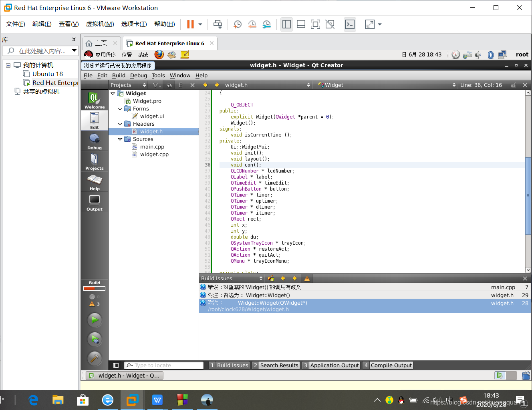
Task: Open main.cpp in the project tree
Action: (152, 147)
